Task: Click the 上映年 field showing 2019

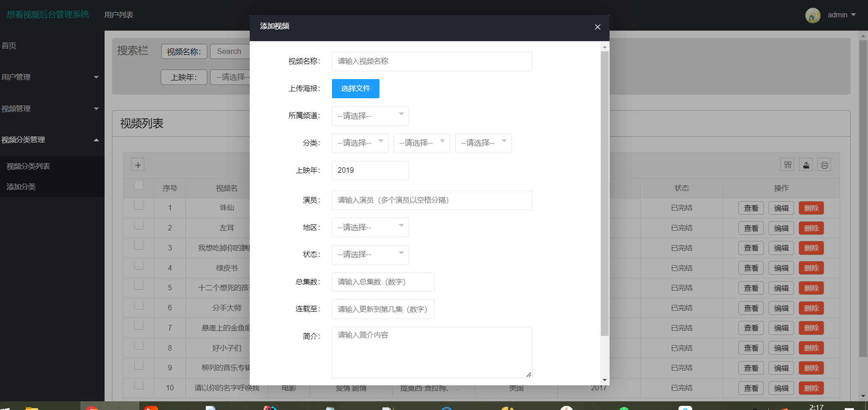Action: point(370,170)
